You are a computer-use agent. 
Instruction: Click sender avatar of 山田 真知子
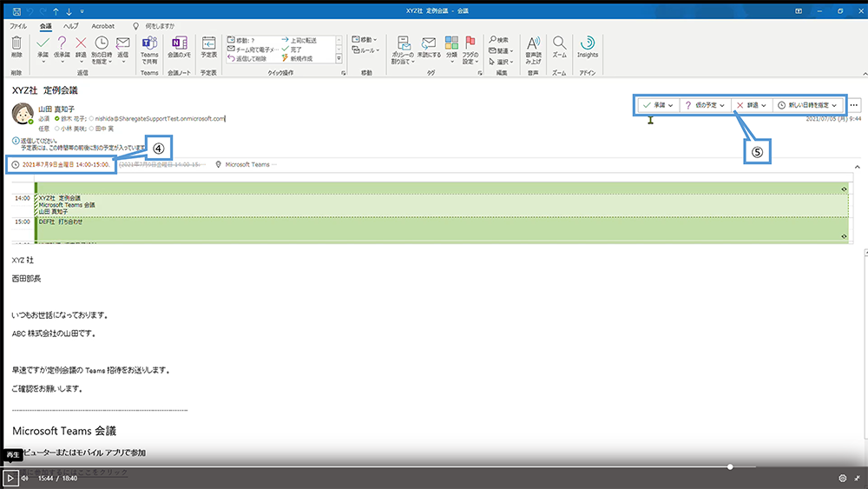click(23, 114)
